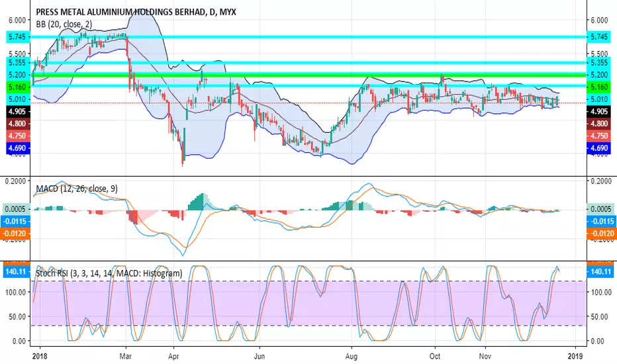Click the Jun label on the time axis
Image resolution: width=617 pixels, height=364 pixels.
pyautogui.click(x=260, y=356)
